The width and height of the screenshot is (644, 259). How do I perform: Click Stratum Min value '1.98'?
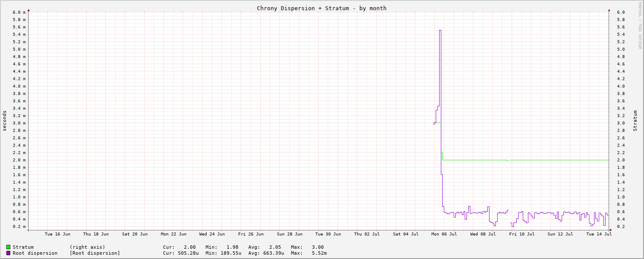[x=232, y=247]
